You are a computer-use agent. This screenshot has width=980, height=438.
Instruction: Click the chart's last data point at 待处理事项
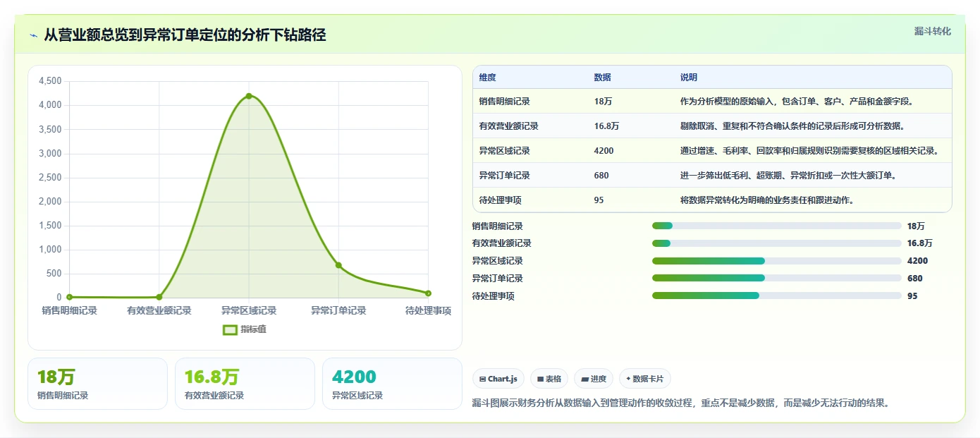428,293
